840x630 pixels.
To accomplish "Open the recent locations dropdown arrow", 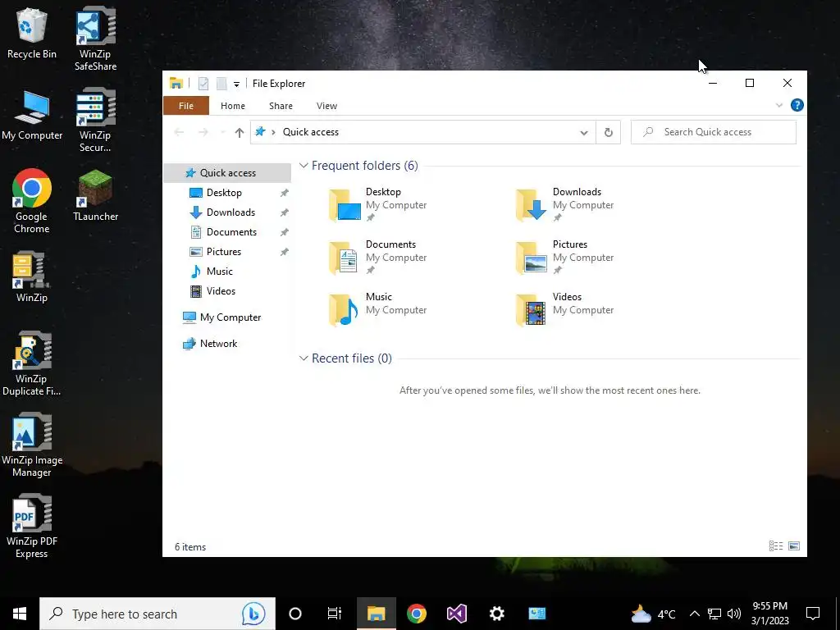I will [222, 132].
